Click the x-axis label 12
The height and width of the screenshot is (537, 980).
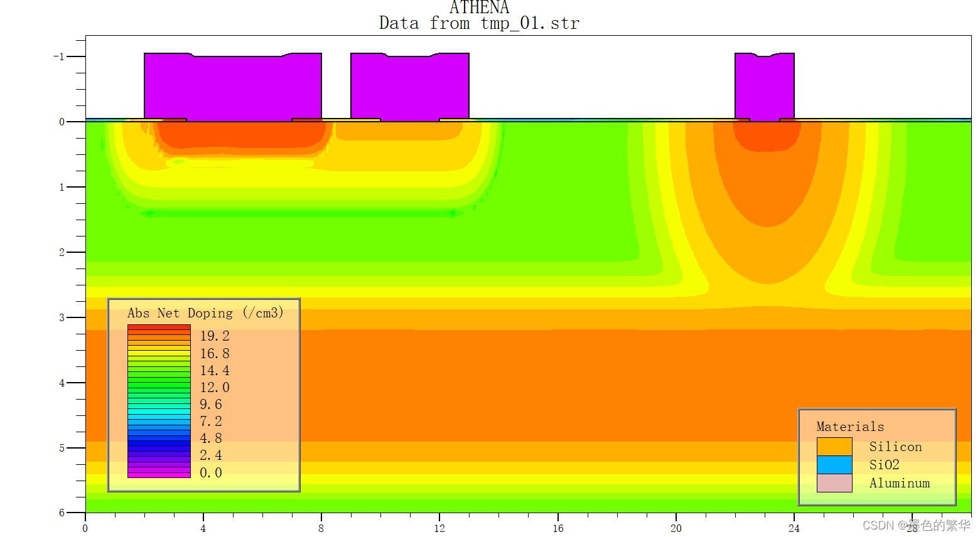coord(439,528)
